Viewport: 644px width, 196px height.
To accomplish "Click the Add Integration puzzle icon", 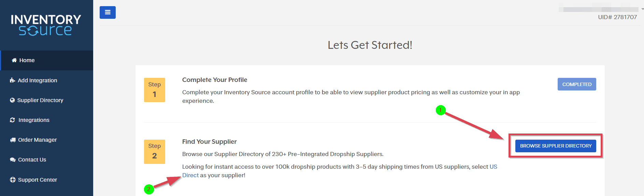I will 13,80.
